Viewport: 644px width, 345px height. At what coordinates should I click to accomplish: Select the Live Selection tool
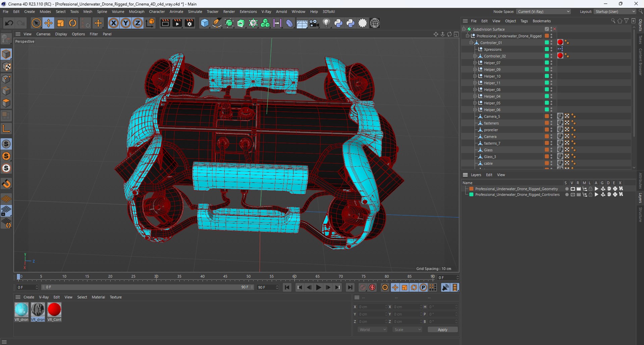36,23
